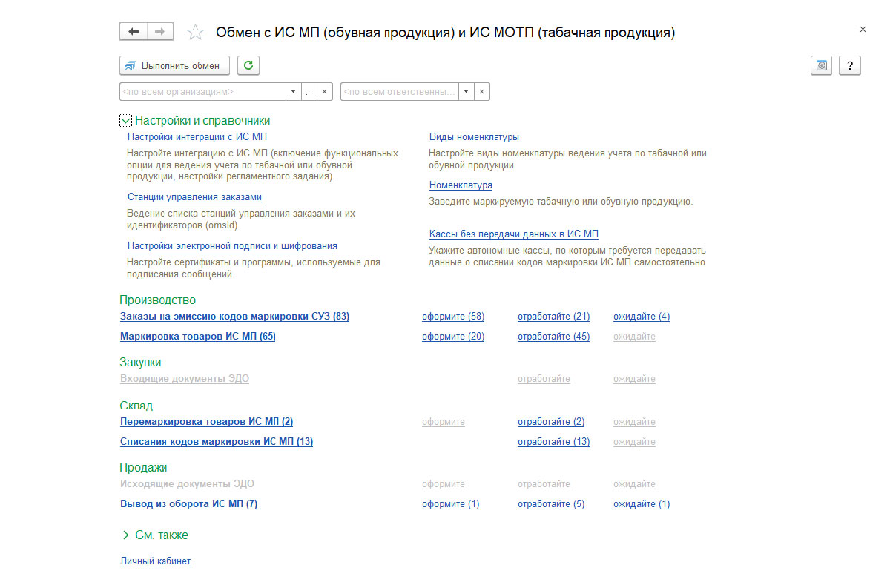Click оформите (58) for emission orders

coord(452,317)
